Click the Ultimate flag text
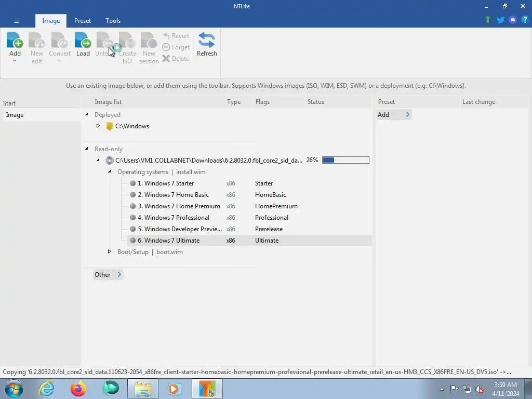Image resolution: width=532 pixels, height=399 pixels. (267, 241)
